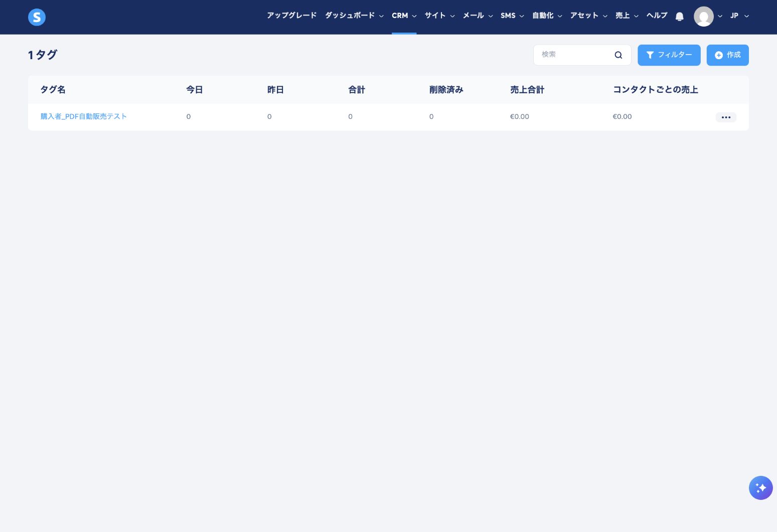777x532 pixels.
Task: Open the notifications bell
Action: [679, 17]
